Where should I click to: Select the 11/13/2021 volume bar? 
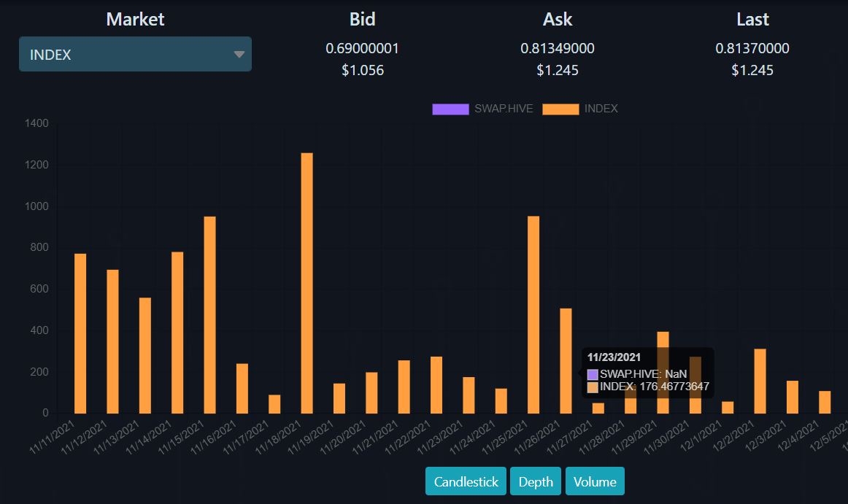point(145,356)
